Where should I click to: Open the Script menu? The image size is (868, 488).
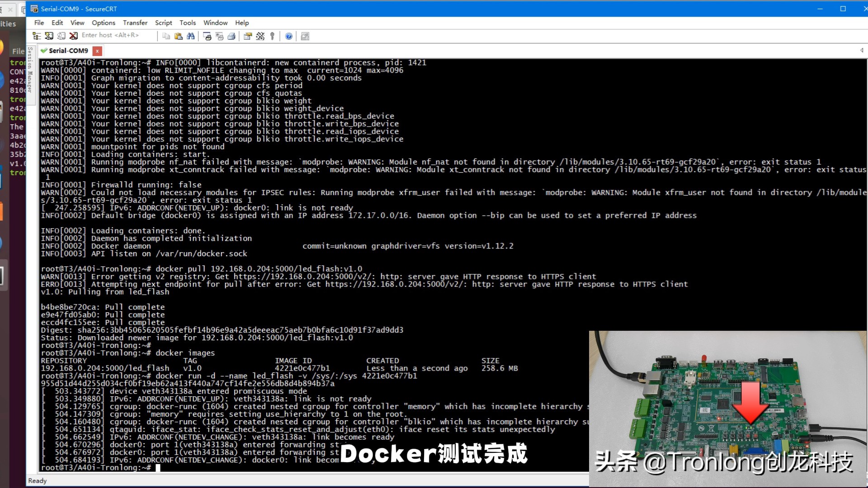[x=163, y=23]
